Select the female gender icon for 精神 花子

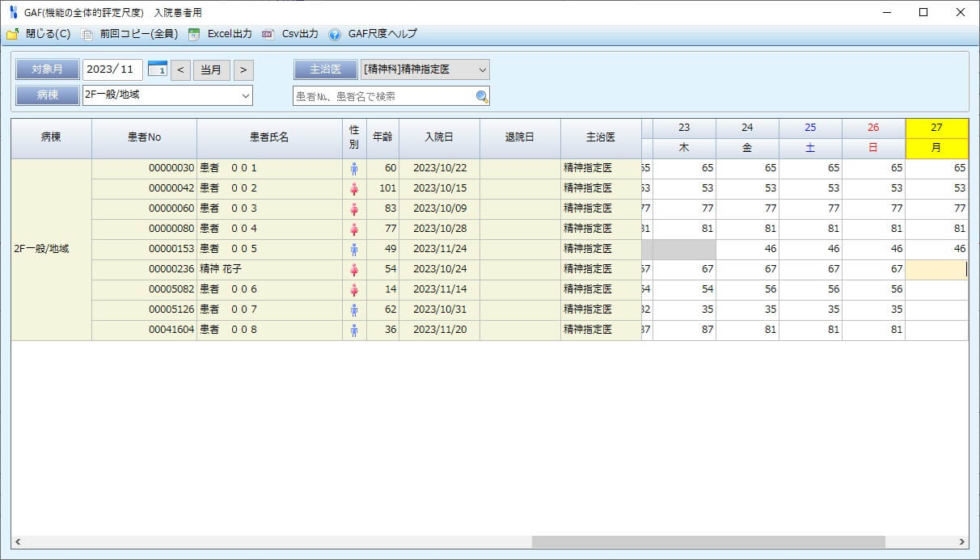[353, 269]
